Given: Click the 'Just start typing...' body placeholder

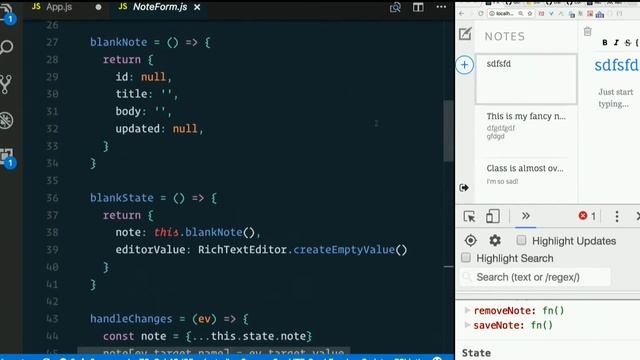Looking at the screenshot, I should [x=616, y=98].
